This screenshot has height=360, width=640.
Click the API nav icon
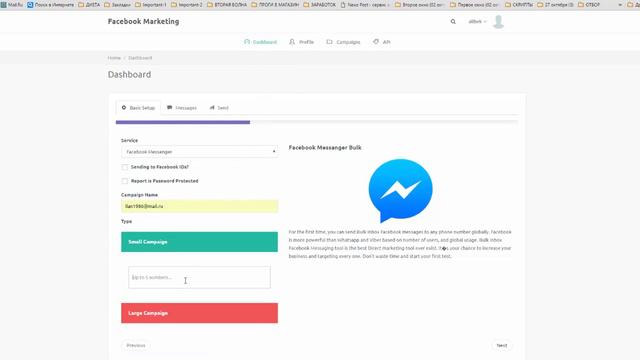click(x=376, y=42)
